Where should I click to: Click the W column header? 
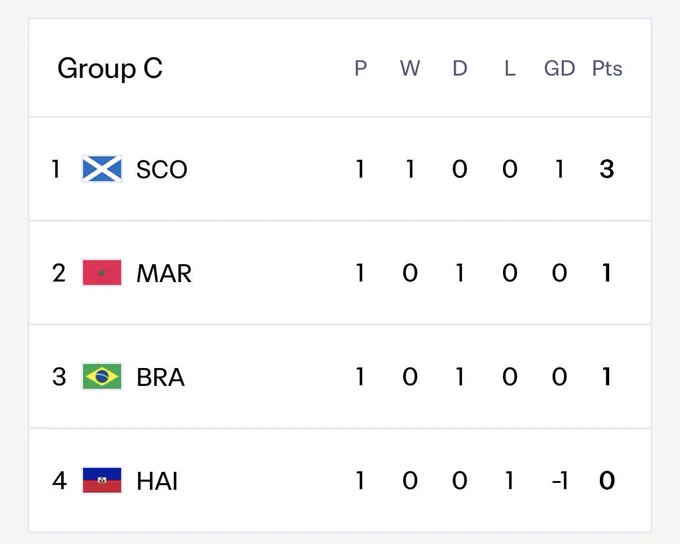[410, 68]
